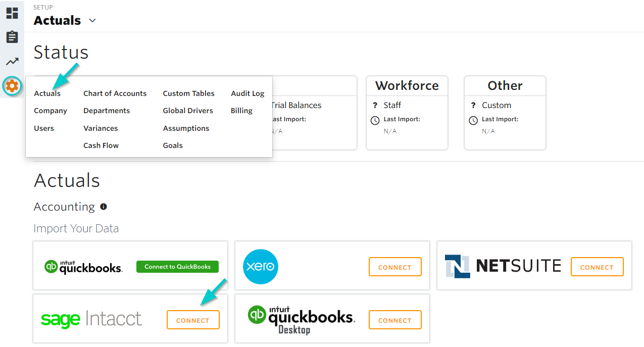Click CONNECT button for Sage Intacct

click(x=193, y=320)
